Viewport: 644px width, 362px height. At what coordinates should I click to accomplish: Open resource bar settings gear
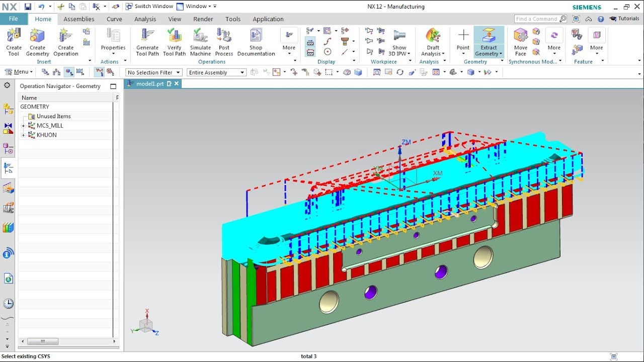(7, 85)
